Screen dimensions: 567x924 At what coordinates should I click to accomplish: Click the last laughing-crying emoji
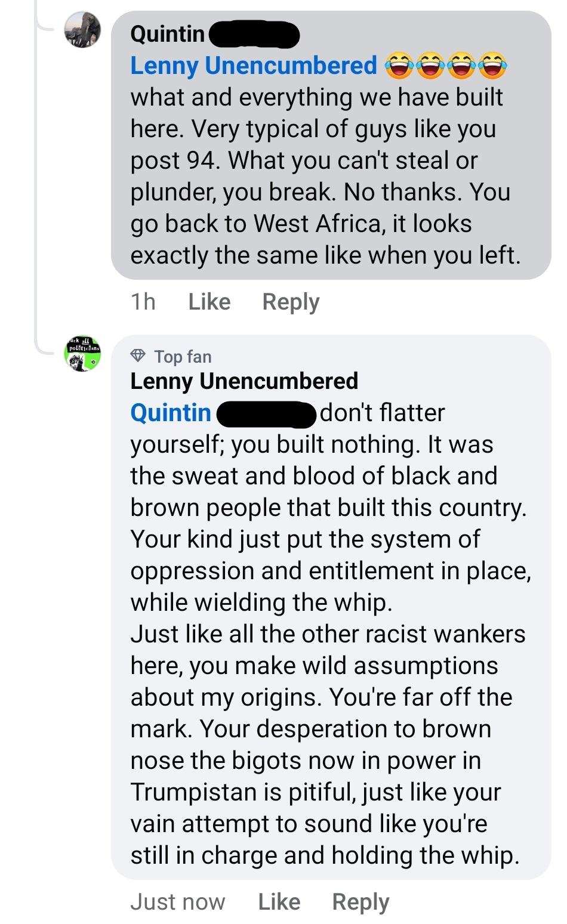pos(492,66)
